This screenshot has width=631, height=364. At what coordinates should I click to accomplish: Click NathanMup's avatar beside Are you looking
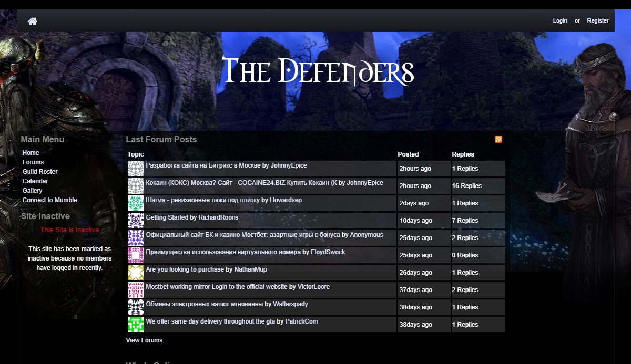[x=136, y=273]
